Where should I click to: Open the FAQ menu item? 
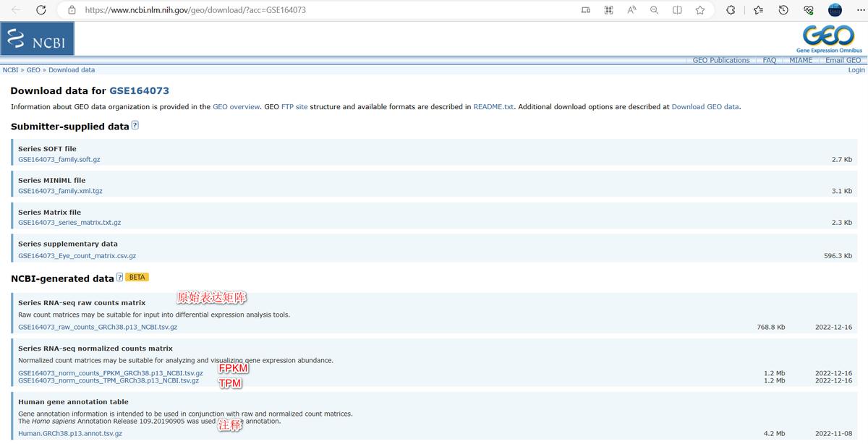click(770, 60)
